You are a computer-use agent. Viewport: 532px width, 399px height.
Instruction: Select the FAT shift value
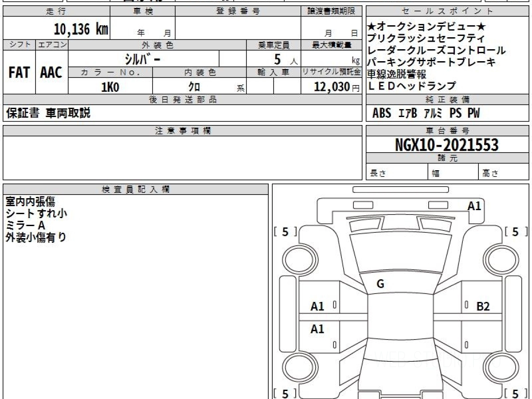pyautogui.click(x=19, y=73)
